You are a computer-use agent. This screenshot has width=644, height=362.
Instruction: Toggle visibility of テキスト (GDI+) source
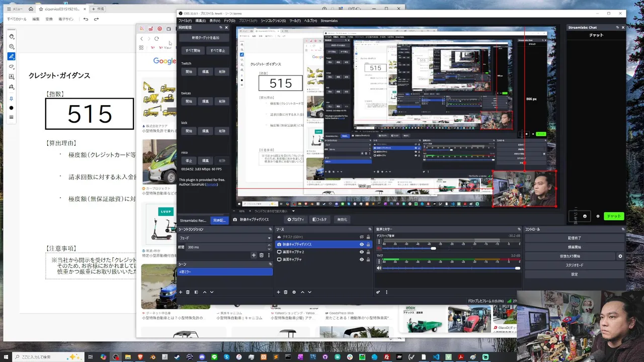pos(361,237)
